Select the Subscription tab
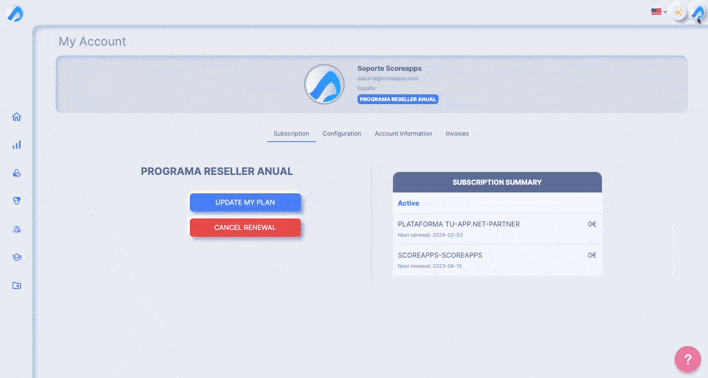 tap(291, 134)
